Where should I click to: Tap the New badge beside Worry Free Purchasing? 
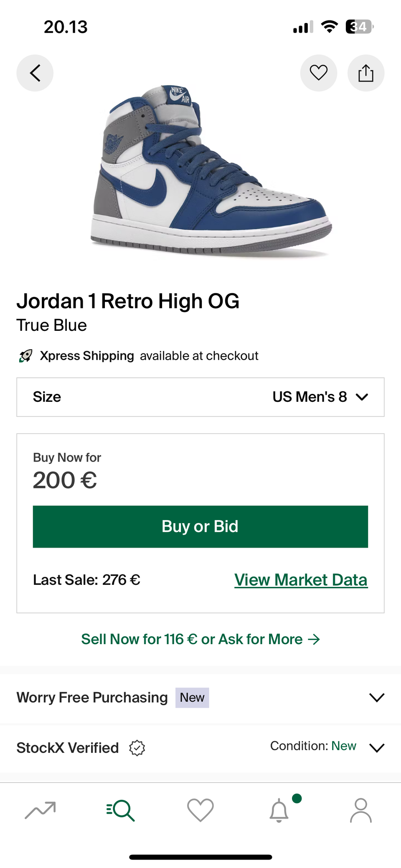192,698
